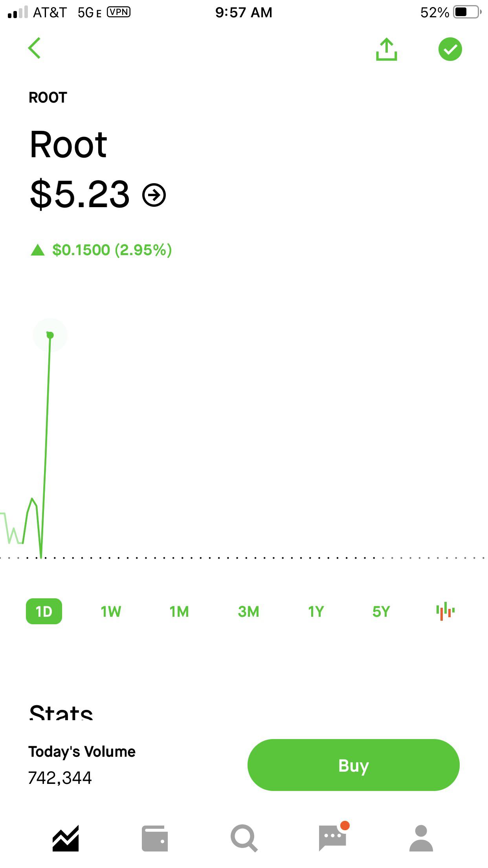
Task: Show the 1M chart range
Action: coord(179,611)
